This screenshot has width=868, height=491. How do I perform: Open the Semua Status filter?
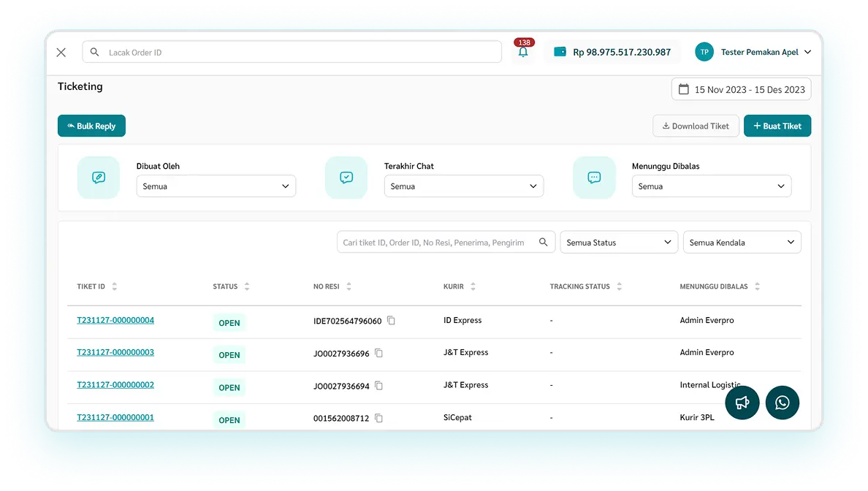[x=618, y=243]
